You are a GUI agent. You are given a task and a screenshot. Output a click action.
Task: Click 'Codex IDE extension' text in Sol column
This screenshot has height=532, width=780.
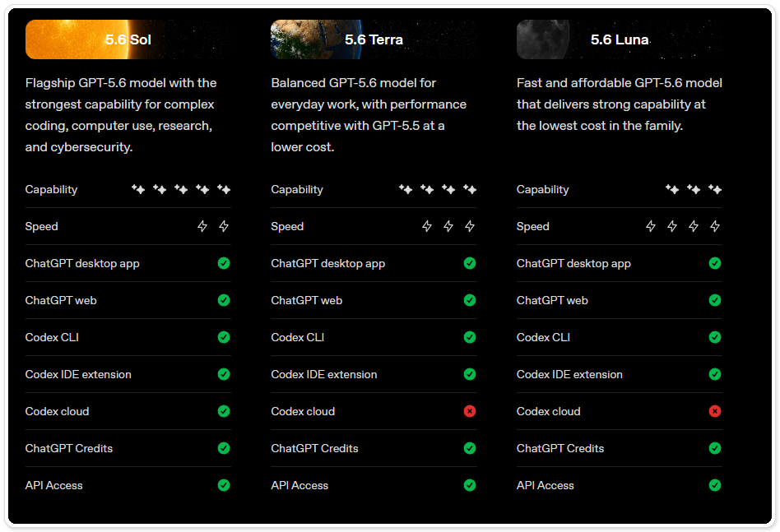click(x=78, y=374)
